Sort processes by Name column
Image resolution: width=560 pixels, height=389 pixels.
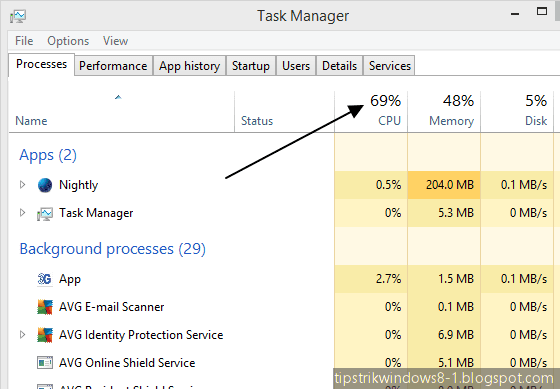(x=121, y=111)
